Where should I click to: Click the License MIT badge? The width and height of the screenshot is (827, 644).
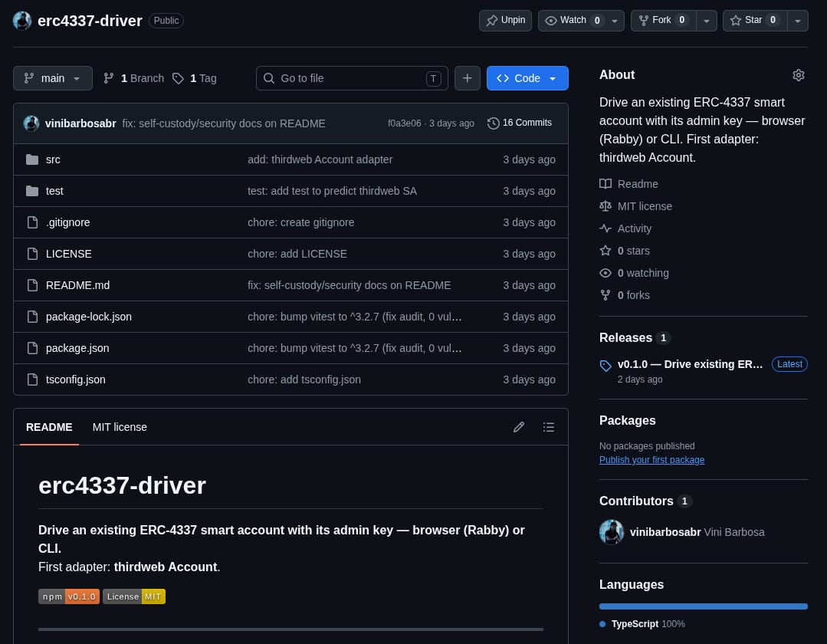point(134,596)
